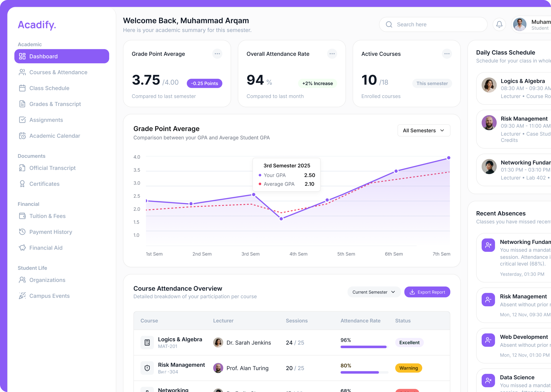Open Overall Attendance Rate card options menu

point(332,54)
